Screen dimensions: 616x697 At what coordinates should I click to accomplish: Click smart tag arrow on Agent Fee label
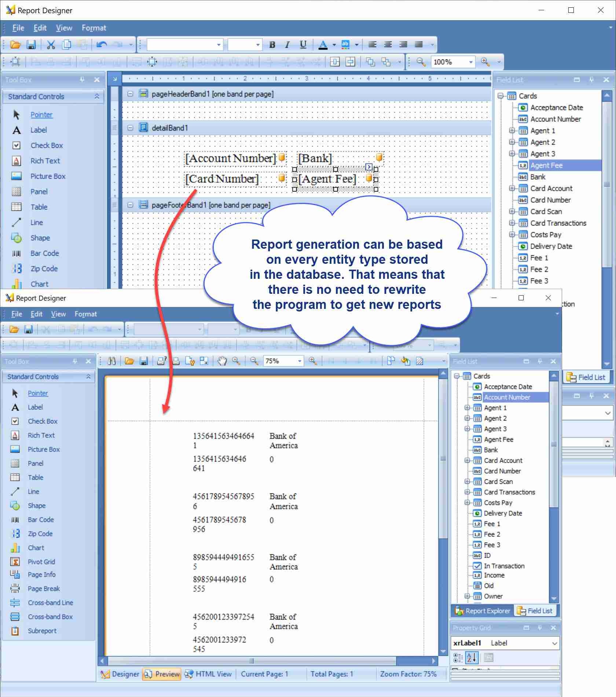coord(369,167)
